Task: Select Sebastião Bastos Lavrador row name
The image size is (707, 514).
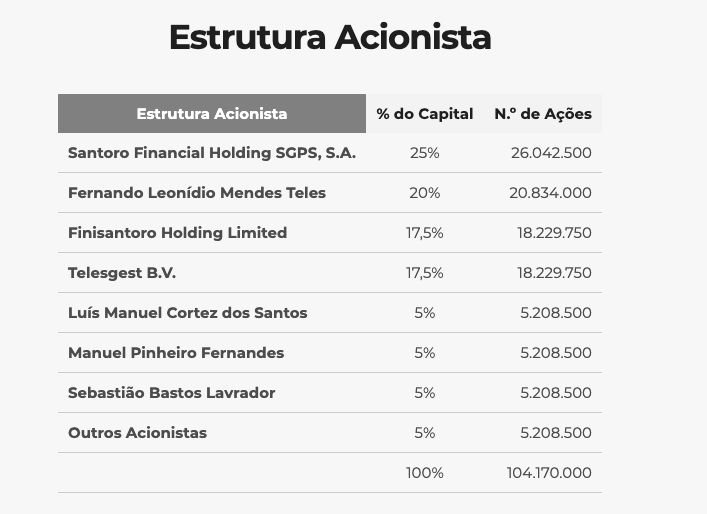Action: (171, 393)
